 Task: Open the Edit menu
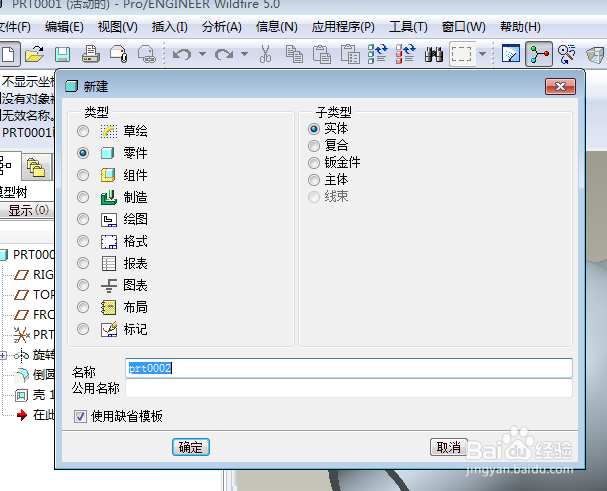64,27
